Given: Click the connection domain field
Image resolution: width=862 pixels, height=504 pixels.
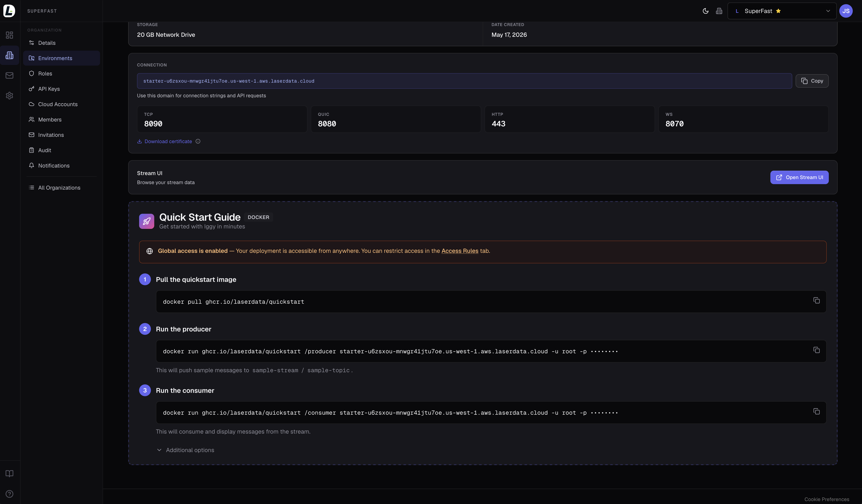Looking at the screenshot, I should [x=464, y=81].
